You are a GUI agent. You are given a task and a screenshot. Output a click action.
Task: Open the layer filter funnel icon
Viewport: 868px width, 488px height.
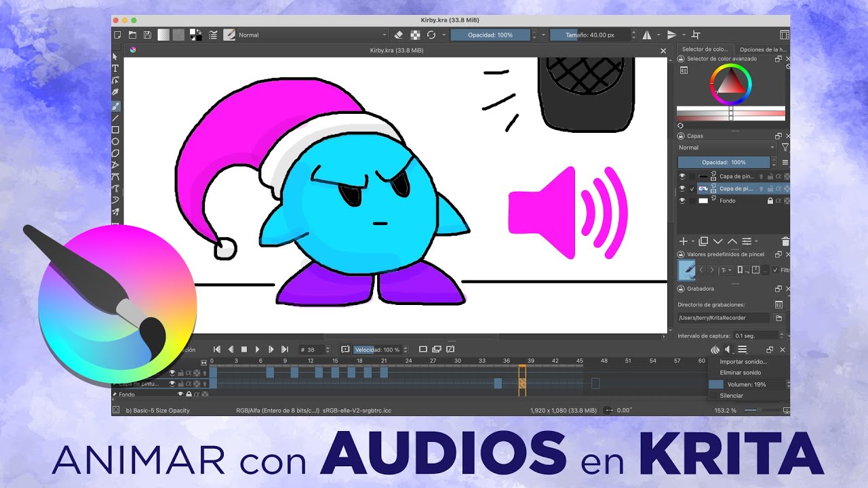(785, 147)
